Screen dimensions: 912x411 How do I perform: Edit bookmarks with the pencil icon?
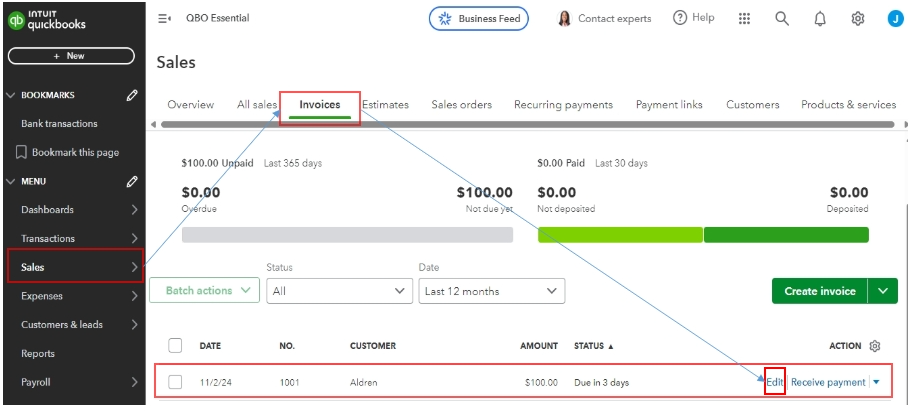click(x=132, y=95)
